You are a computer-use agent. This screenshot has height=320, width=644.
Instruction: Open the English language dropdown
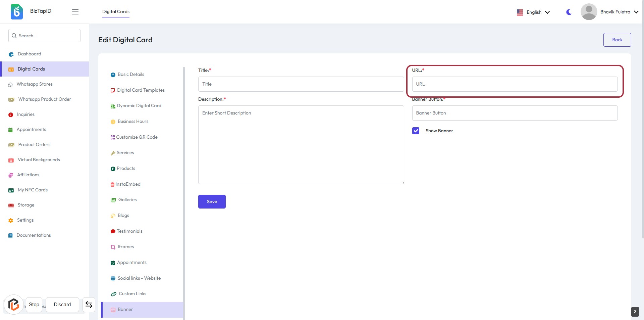click(x=533, y=12)
